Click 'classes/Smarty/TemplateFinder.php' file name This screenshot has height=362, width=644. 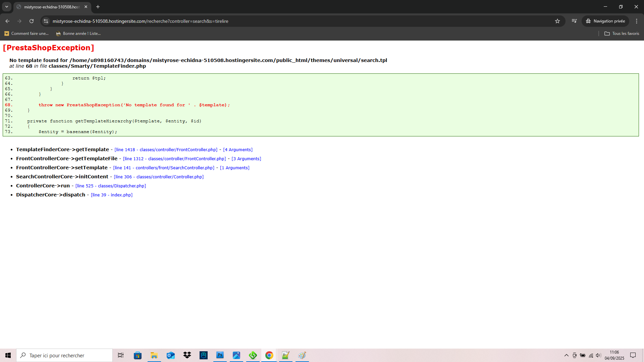[97, 66]
